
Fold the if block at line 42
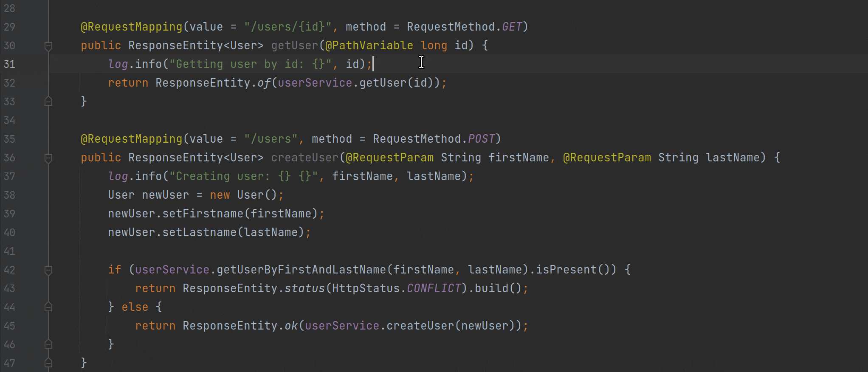coord(48,270)
